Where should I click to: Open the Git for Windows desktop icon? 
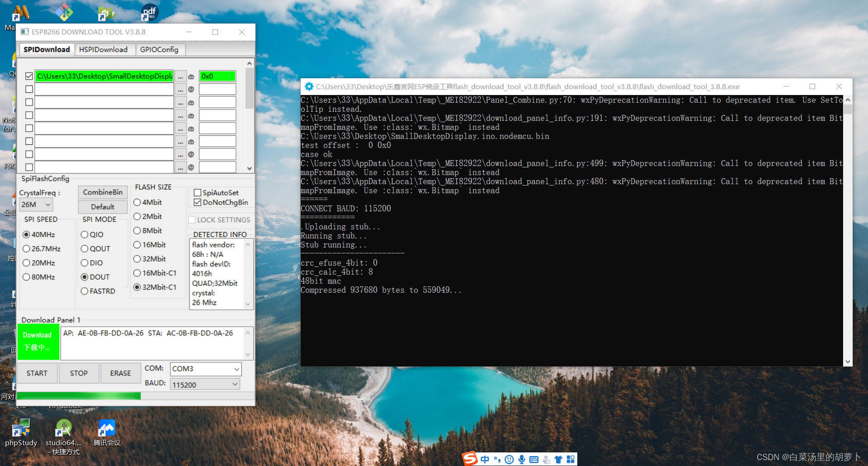pos(64,12)
